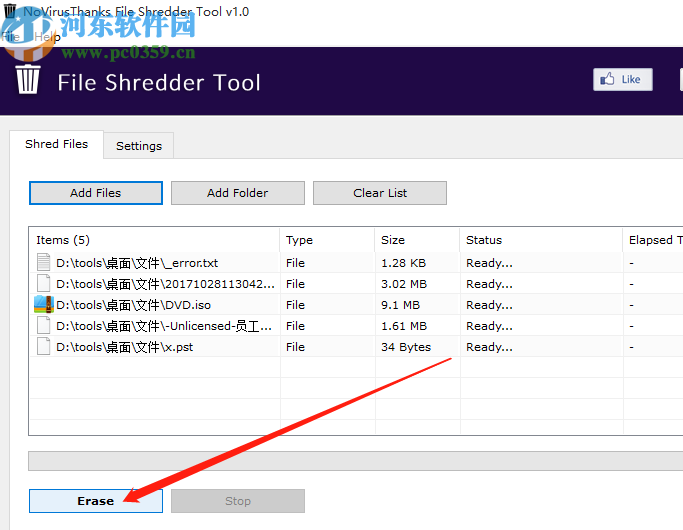This screenshot has height=530, width=683.
Task: Click the Add Files button
Action: pos(96,193)
